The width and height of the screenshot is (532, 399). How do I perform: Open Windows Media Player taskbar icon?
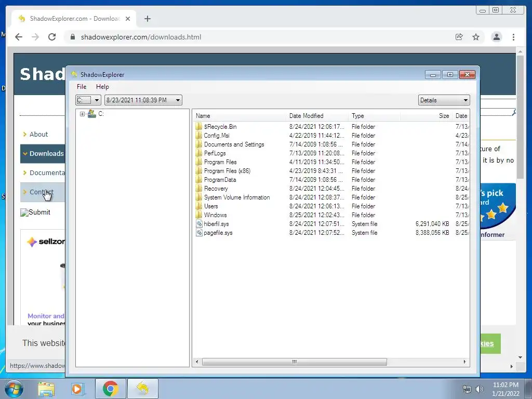click(77, 389)
